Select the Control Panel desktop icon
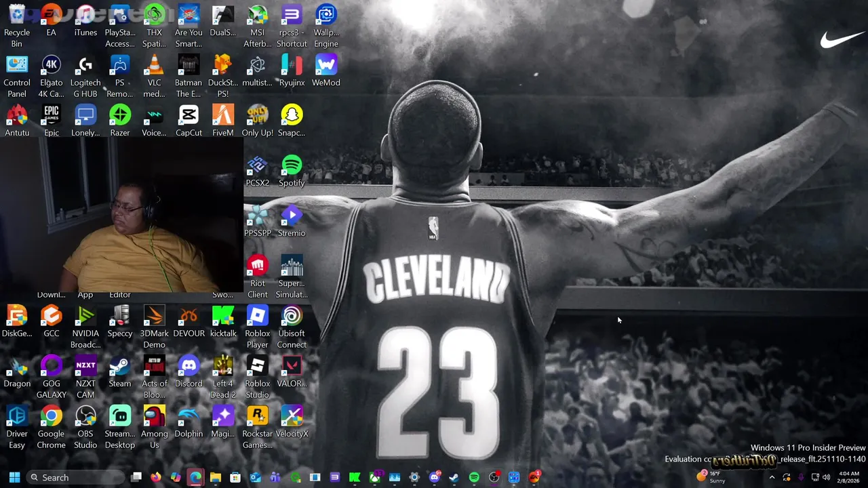The width and height of the screenshot is (868, 488). click(17, 76)
